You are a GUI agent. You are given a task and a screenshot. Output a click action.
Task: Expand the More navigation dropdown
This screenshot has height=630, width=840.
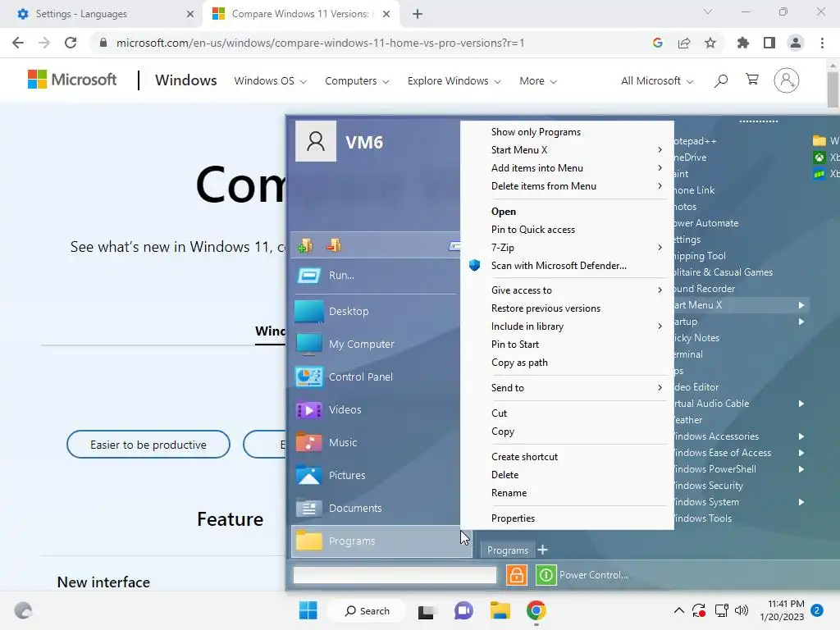[x=538, y=81]
